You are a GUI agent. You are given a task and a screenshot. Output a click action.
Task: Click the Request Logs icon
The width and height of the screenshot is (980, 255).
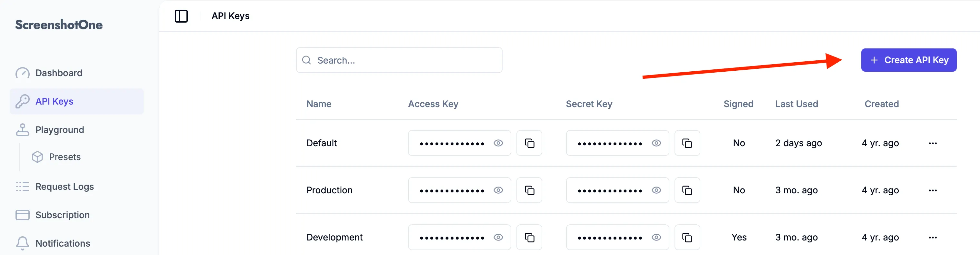[23, 187]
